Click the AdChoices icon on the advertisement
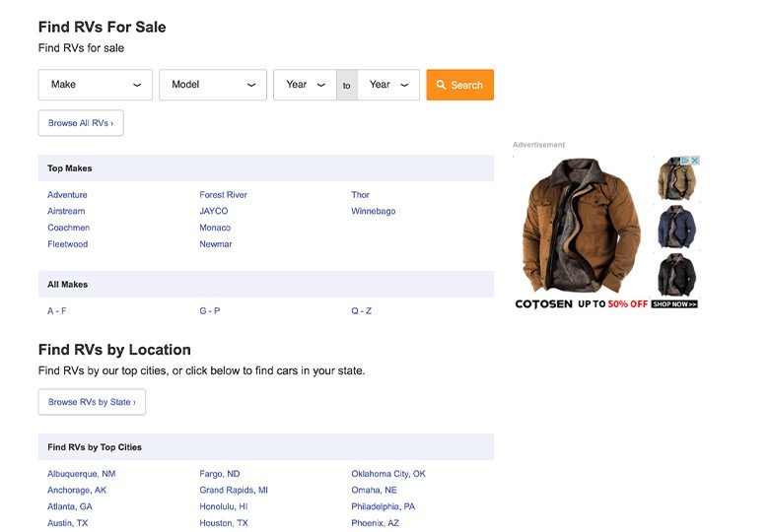Image resolution: width=769 pixels, height=532 pixels. click(x=684, y=161)
